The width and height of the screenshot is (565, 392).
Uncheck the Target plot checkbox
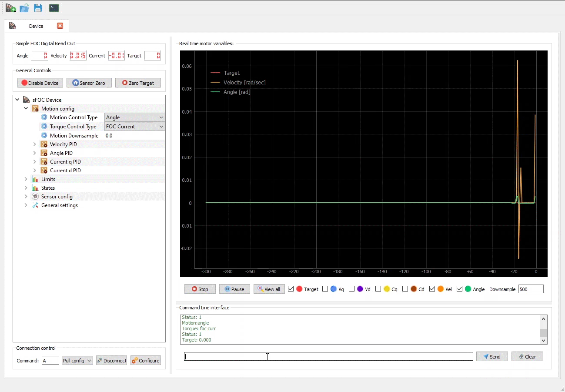coord(291,289)
